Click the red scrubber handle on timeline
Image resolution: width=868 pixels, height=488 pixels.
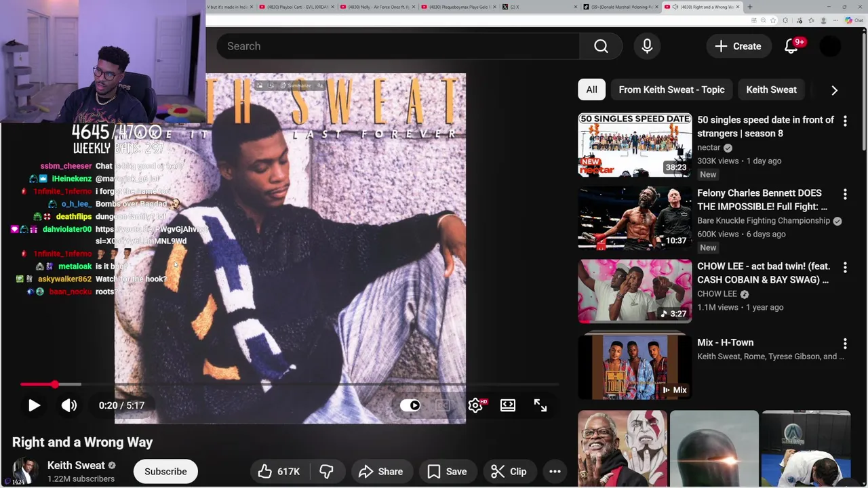pyautogui.click(x=54, y=384)
